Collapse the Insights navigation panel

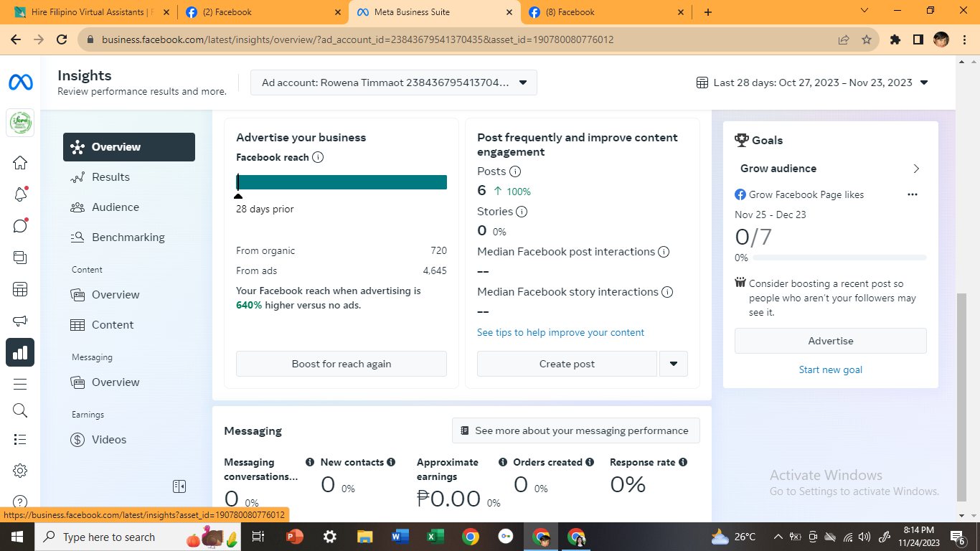pos(179,486)
